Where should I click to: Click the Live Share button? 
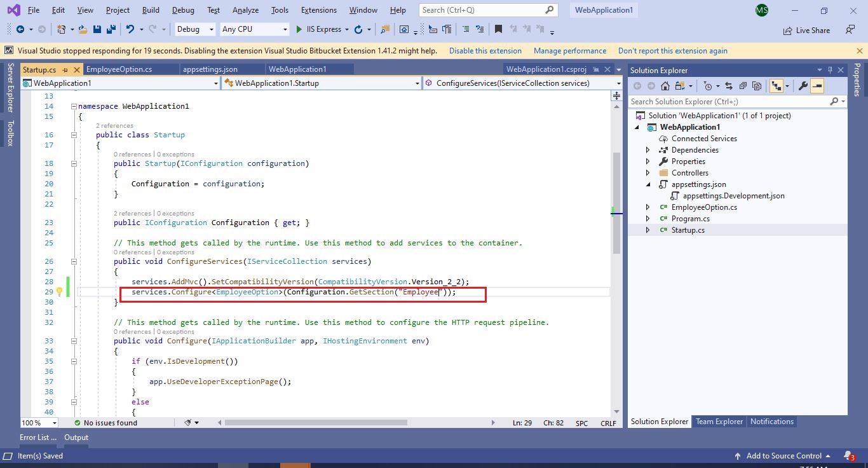(806, 30)
